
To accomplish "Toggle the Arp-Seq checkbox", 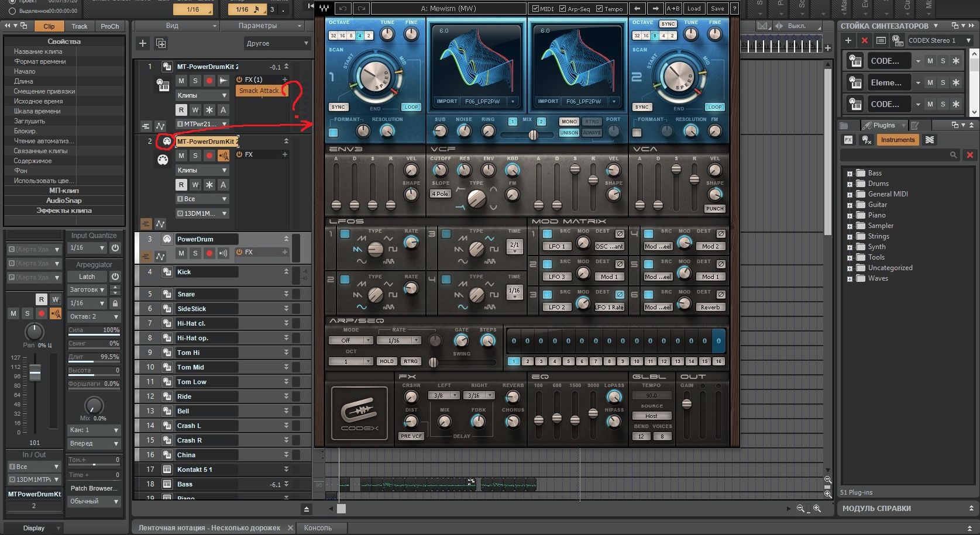I will point(563,9).
